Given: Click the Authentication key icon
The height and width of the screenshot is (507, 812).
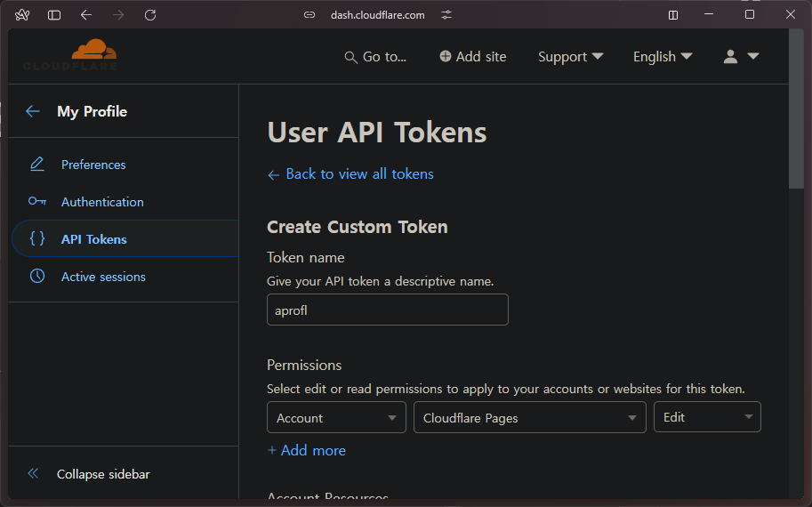Looking at the screenshot, I should tap(37, 201).
